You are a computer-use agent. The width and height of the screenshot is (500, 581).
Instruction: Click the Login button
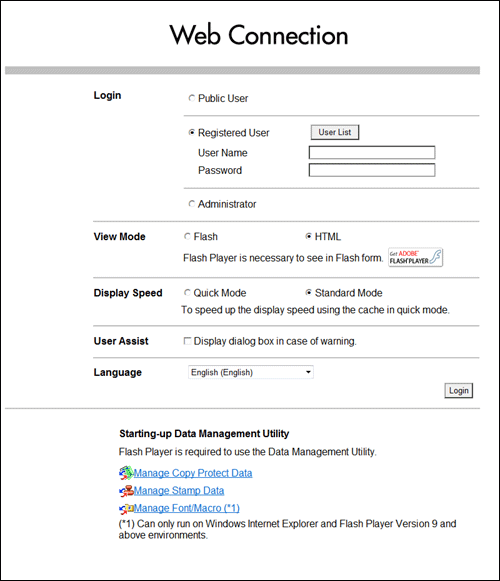pos(458,391)
